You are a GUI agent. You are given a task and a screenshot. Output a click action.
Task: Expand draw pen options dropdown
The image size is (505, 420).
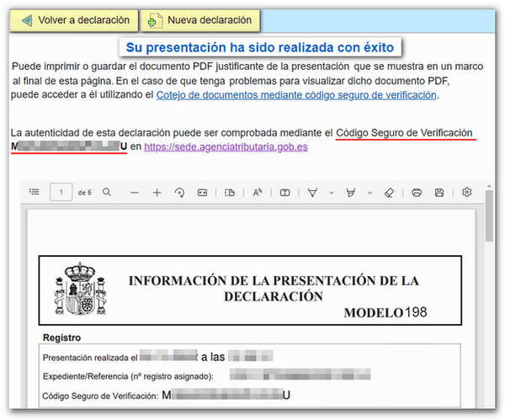(331, 193)
